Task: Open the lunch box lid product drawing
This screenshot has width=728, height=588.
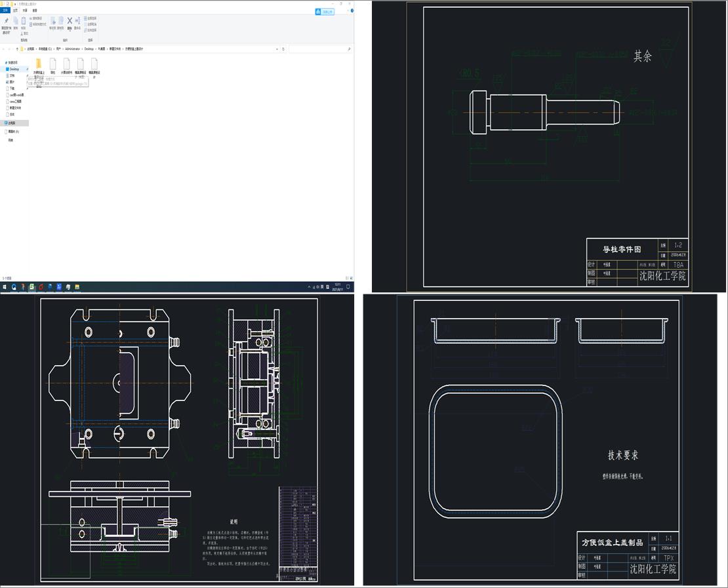Action: click(544, 439)
